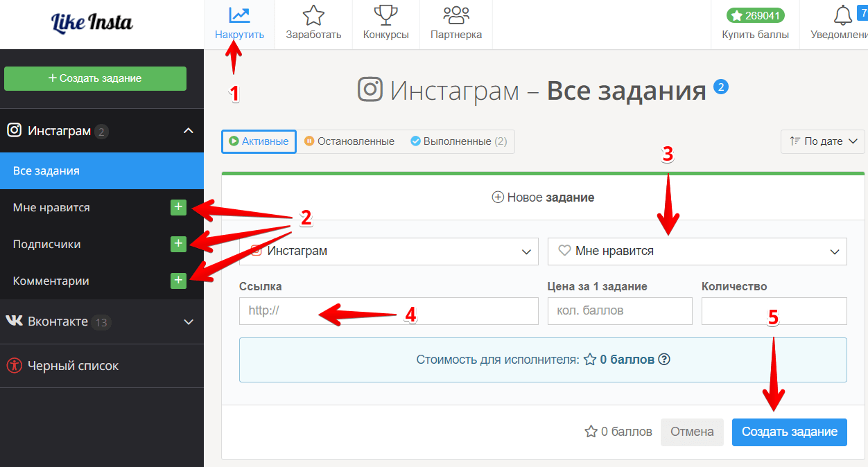The width and height of the screenshot is (868, 467).
Task: Click the Отмена button
Action: coord(692,432)
